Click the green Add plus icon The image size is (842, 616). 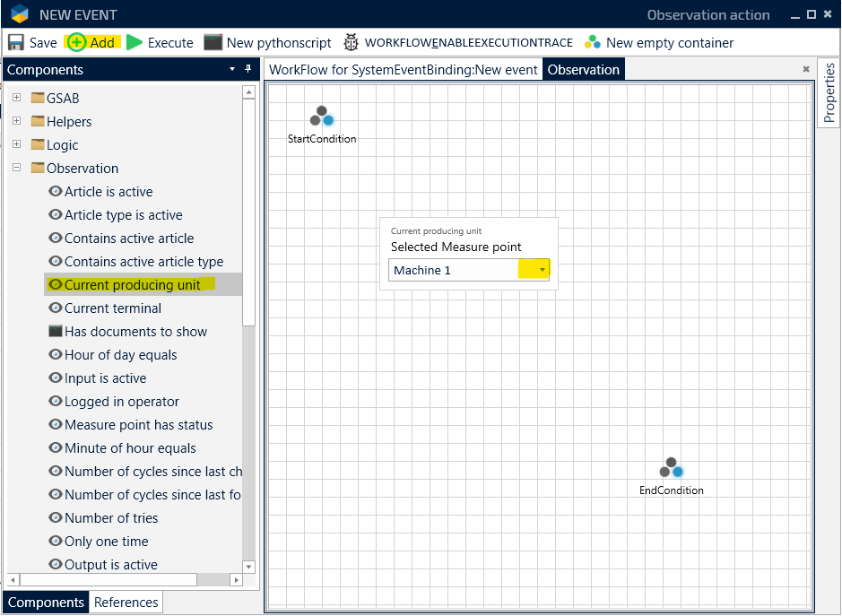(77, 42)
